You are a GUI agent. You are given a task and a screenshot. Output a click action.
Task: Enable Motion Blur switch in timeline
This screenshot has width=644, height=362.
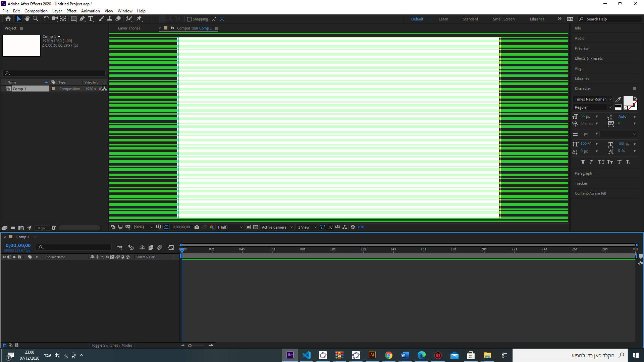coord(160,247)
